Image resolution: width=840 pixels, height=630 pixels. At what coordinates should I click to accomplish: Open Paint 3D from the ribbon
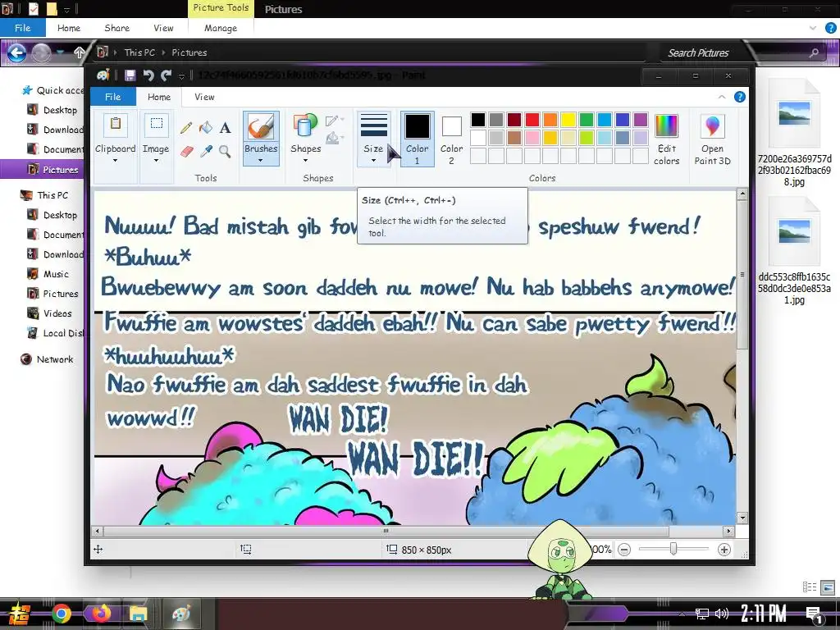(712, 139)
